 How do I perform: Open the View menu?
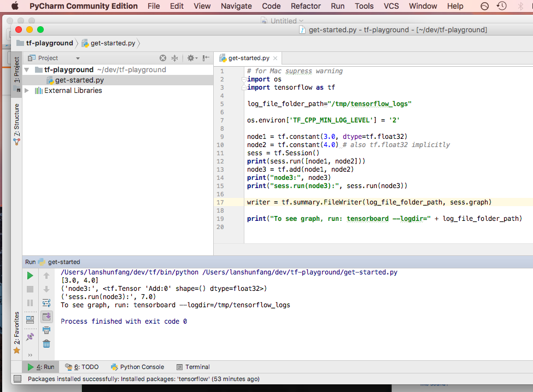point(202,6)
